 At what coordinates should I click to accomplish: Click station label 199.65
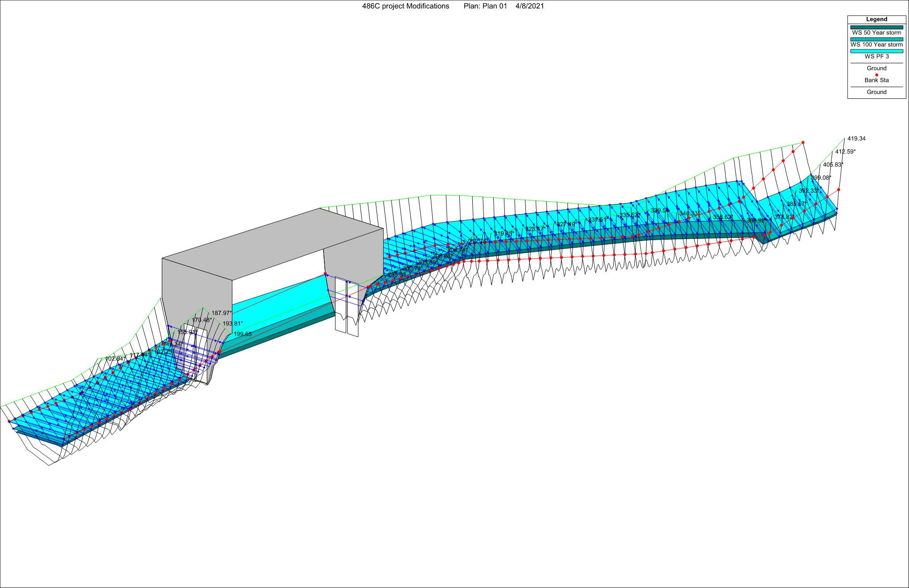click(x=243, y=334)
